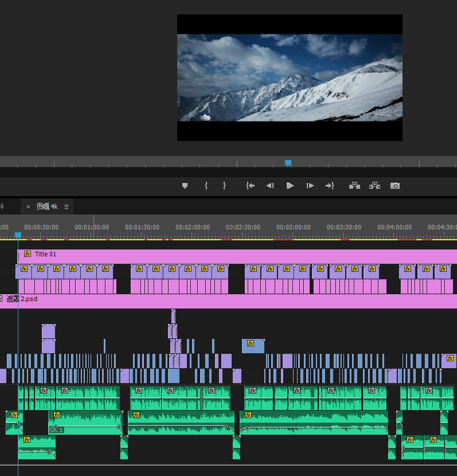Click the 00:04:00:00 ruler timecode
The width and height of the screenshot is (457, 476).
tap(394, 227)
